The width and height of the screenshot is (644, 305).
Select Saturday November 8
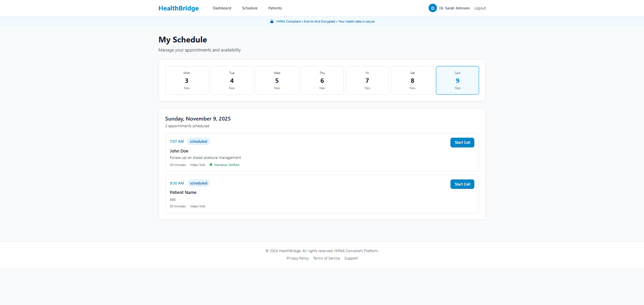(412, 80)
